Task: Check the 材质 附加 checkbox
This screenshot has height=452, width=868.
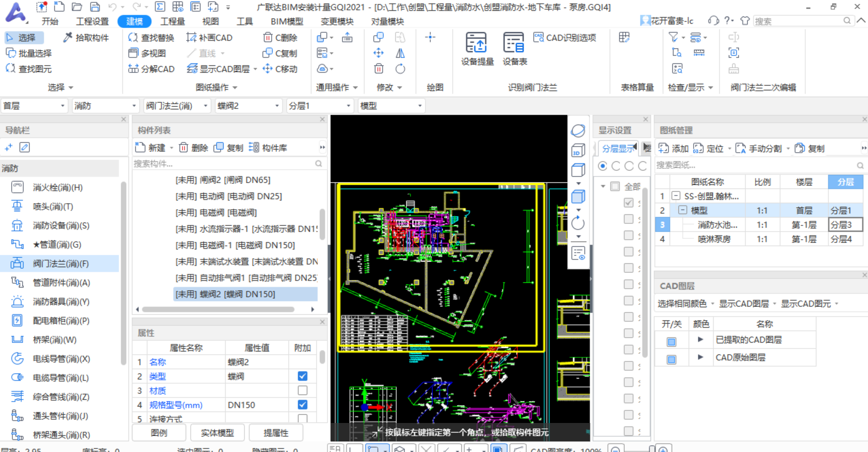Action: pos(303,390)
